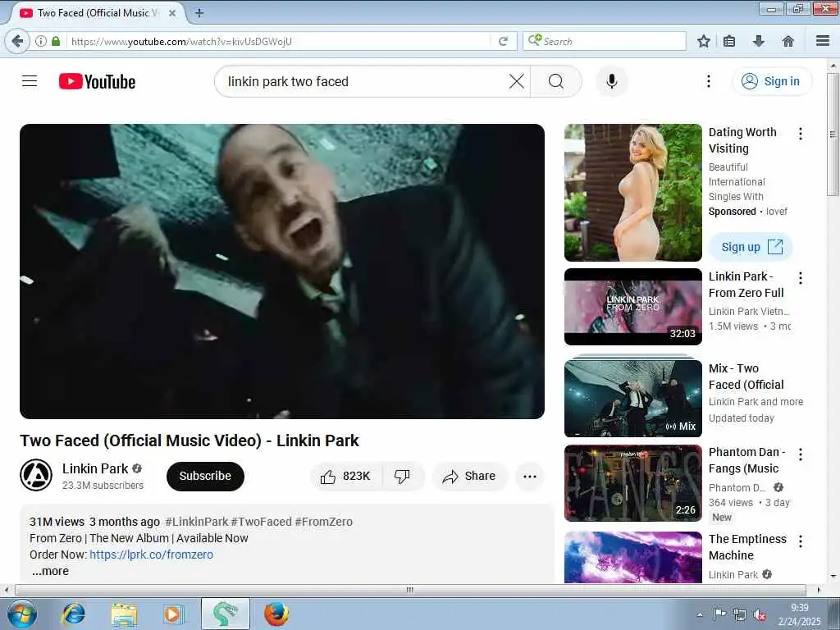
Task: Play or pause the main video player
Action: point(282,272)
